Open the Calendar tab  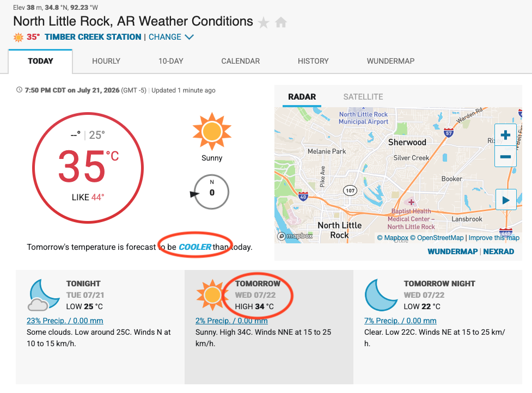pyautogui.click(x=241, y=61)
